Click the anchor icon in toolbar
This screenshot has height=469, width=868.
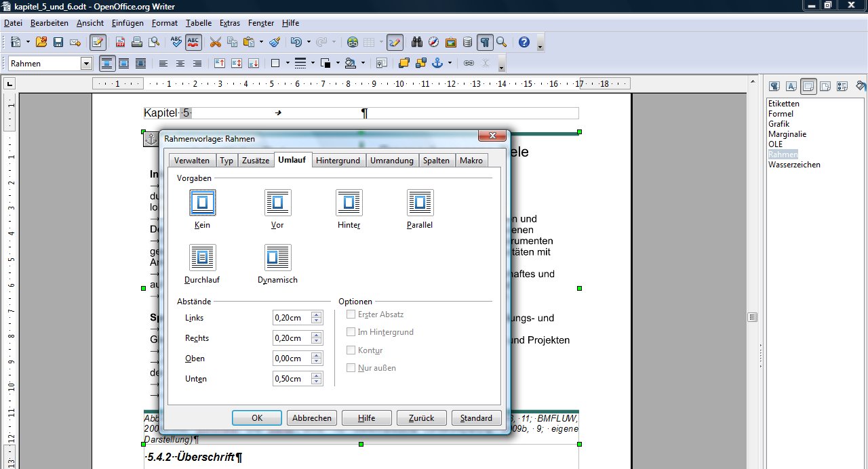pyautogui.click(x=437, y=63)
